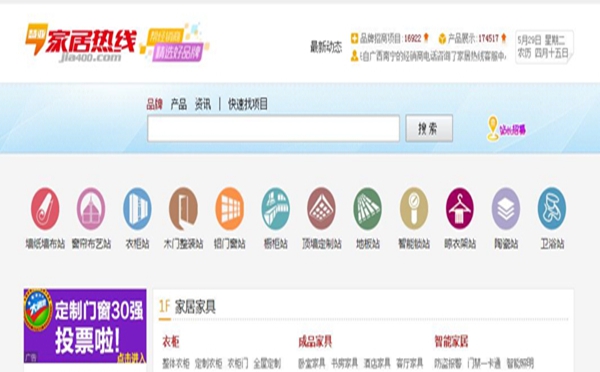Open the 衣柜门 link

coord(238,363)
